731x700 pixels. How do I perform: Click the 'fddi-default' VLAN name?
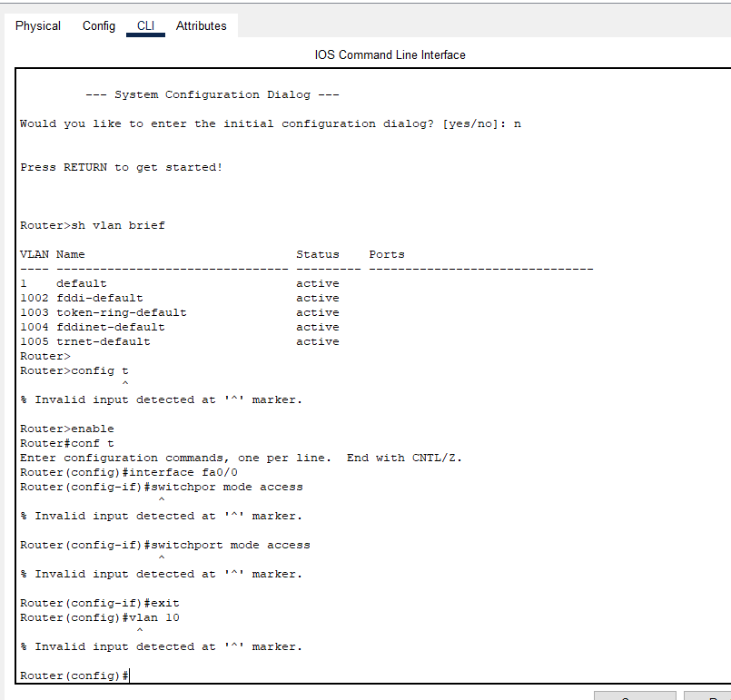[x=100, y=298]
